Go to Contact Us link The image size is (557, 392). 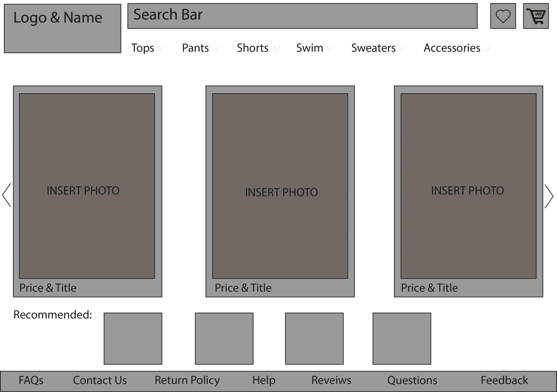pyautogui.click(x=100, y=380)
